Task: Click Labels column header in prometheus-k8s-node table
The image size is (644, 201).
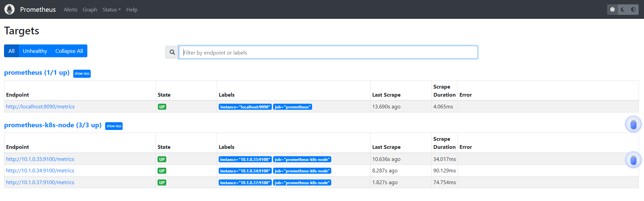Action: [226, 147]
